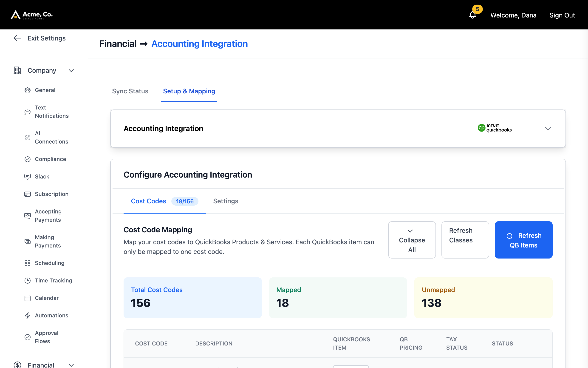Go to Subscription page
Screen dimensions: 588x368
(x=51, y=194)
